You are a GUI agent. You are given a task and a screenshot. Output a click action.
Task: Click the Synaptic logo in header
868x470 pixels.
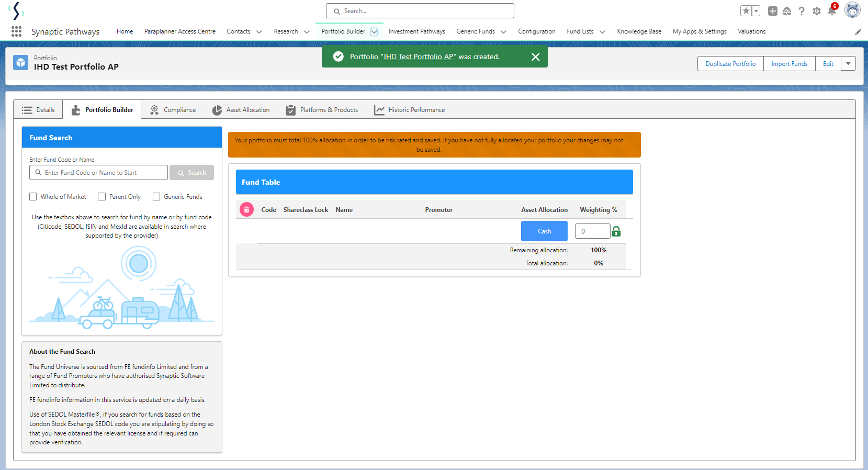(x=16, y=10)
